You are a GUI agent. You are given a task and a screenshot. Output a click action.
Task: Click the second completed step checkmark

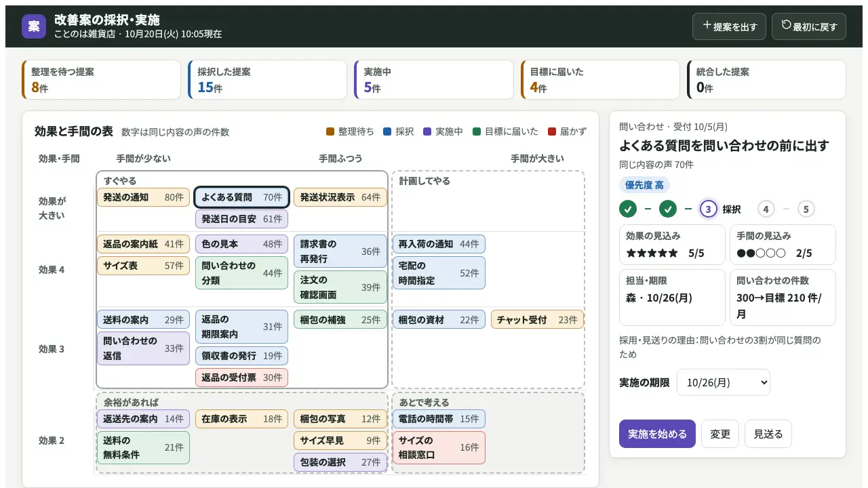[x=668, y=209]
